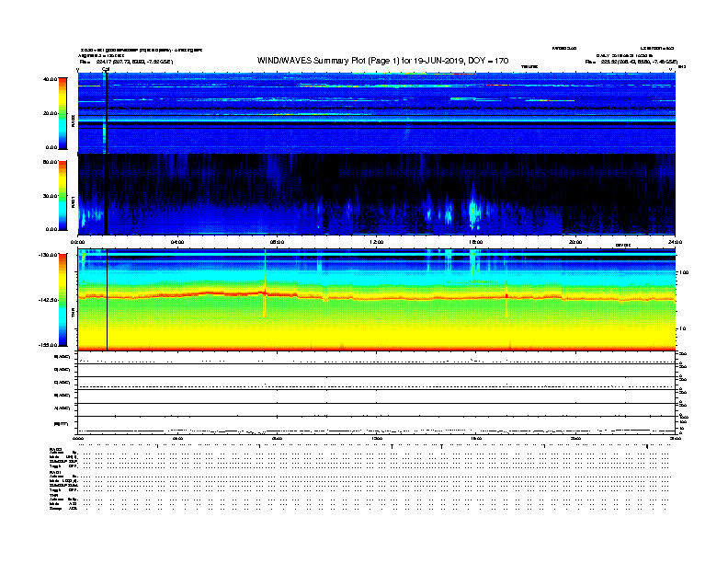Click the 20.00 color scale label
The width and height of the screenshot is (728, 563).
(50, 113)
